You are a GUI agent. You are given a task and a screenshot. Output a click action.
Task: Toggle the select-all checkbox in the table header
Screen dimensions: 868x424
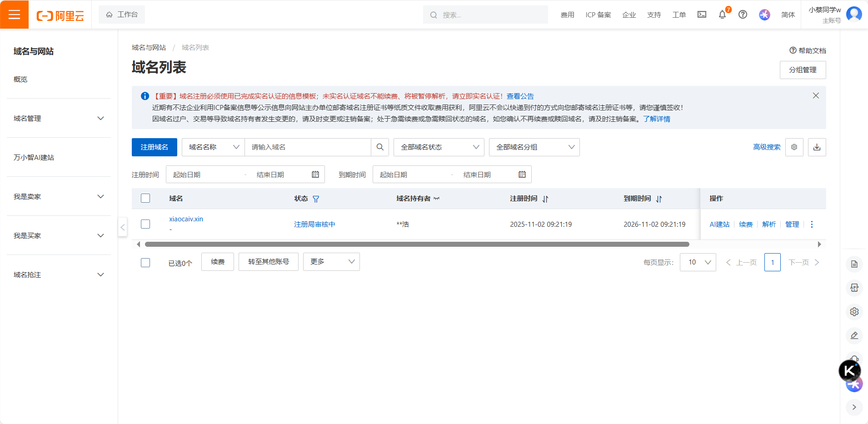[x=145, y=198]
